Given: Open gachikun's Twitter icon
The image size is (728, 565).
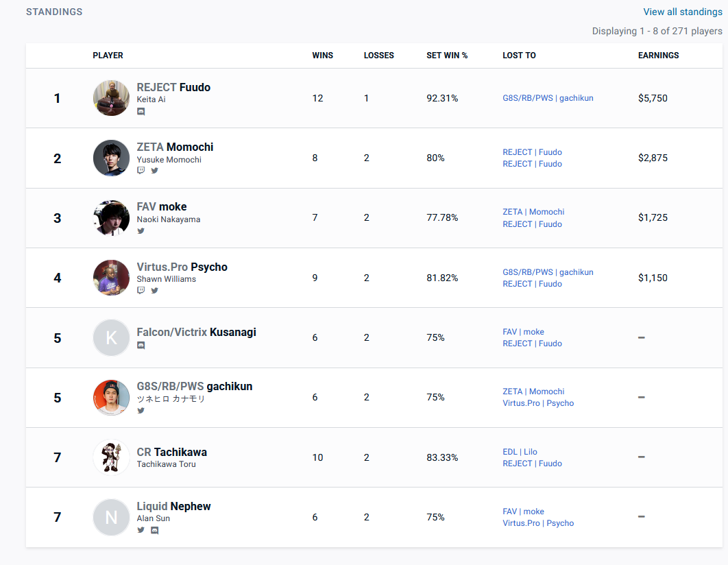Looking at the screenshot, I should (141, 411).
